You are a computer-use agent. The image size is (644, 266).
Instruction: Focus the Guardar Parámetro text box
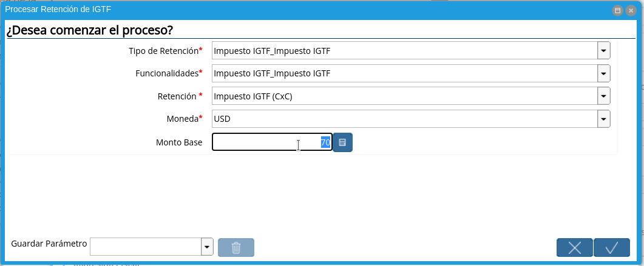pyautogui.click(x=145, y=247)
